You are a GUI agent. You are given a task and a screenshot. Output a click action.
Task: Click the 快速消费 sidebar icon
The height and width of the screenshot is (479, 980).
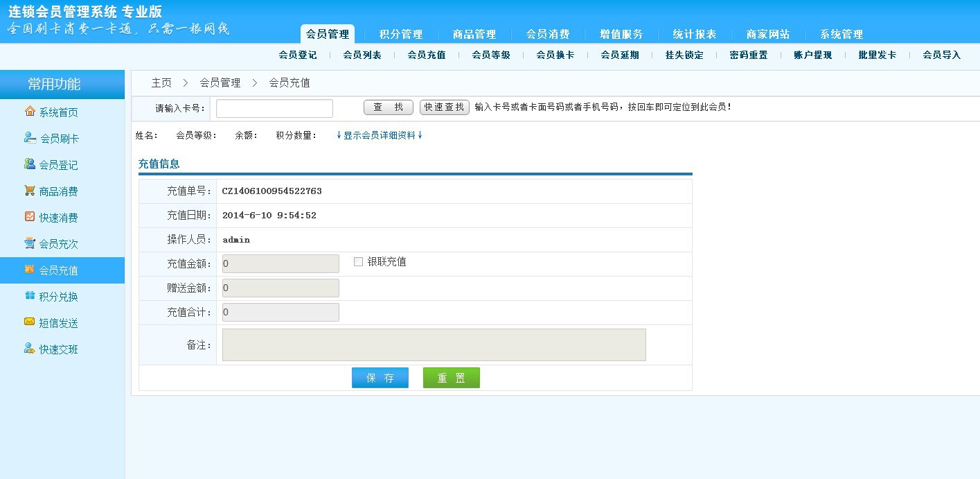[30, 216]
